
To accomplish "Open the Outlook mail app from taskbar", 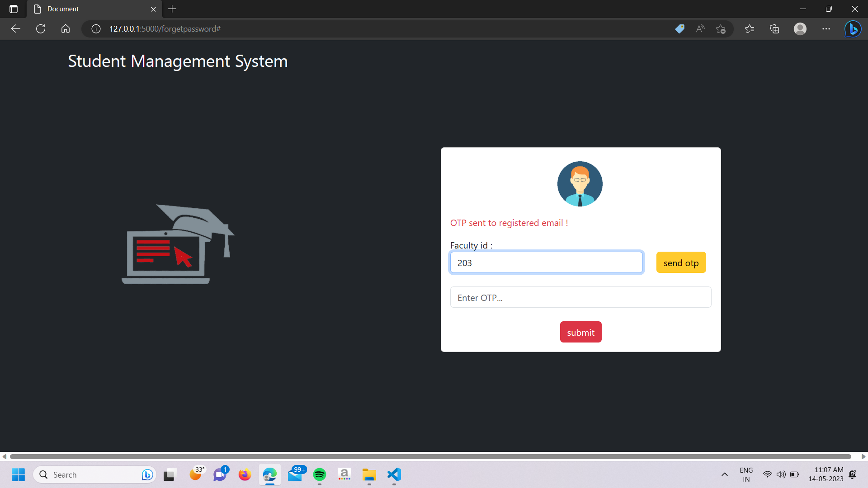I will pyautogui.click(x=295, y=474).
